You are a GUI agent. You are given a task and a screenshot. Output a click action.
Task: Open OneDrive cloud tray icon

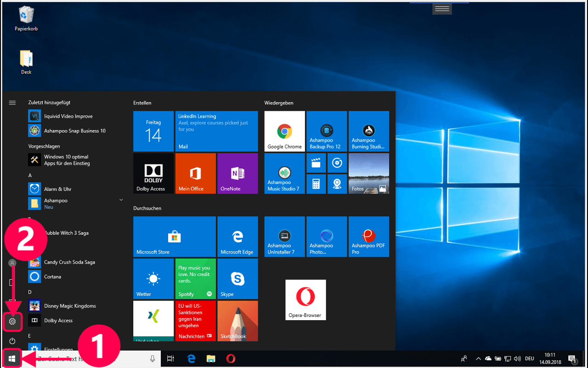pos(488,359)
